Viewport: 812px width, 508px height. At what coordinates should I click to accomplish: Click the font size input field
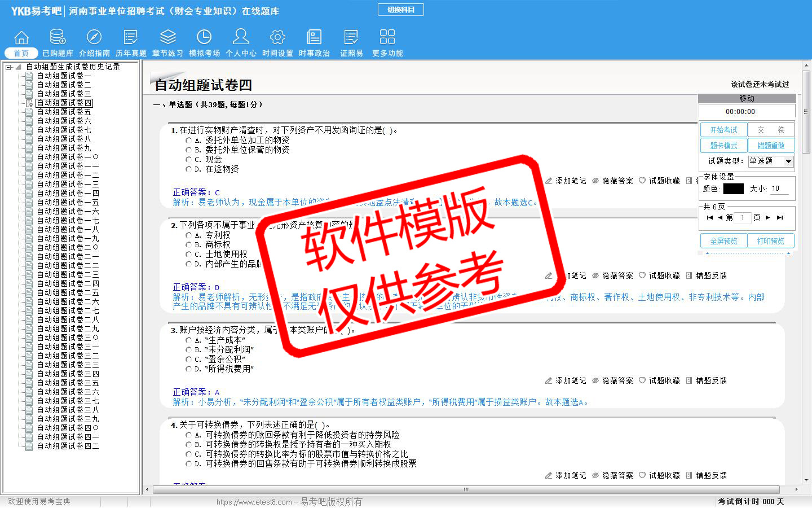(x=779, y=189)
